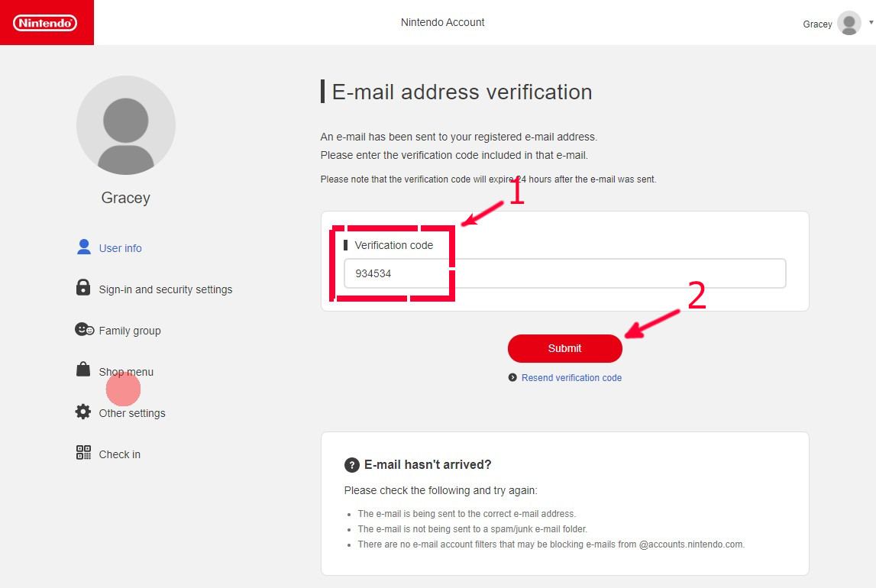
Task: Select the verification code input field
Action: 564,273
